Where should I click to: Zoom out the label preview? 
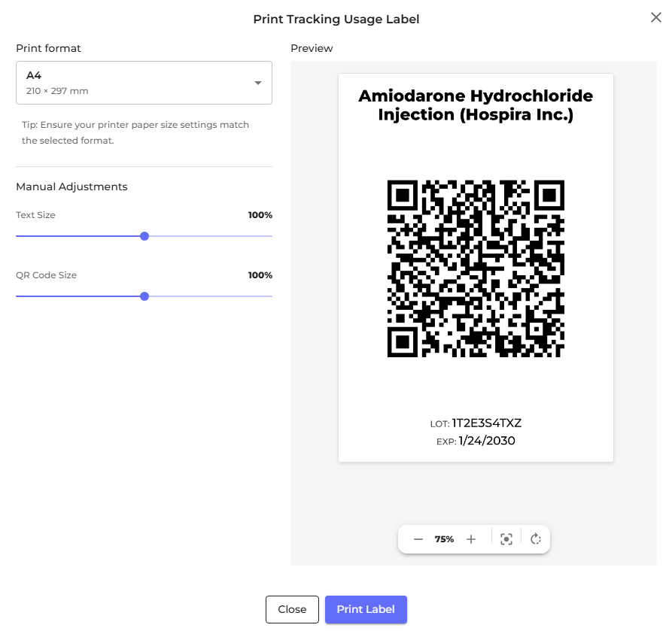(x=418, y=539)
